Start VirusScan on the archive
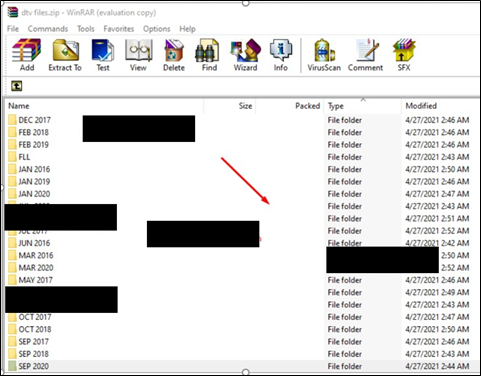The height and width of the screenshot is (376, 481). [324, 55]
